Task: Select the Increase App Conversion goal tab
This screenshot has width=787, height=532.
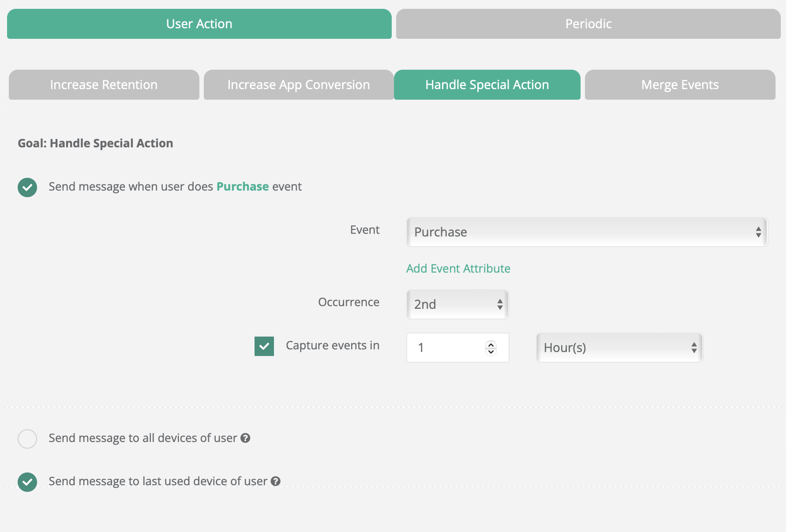Action: click(298, 85)
